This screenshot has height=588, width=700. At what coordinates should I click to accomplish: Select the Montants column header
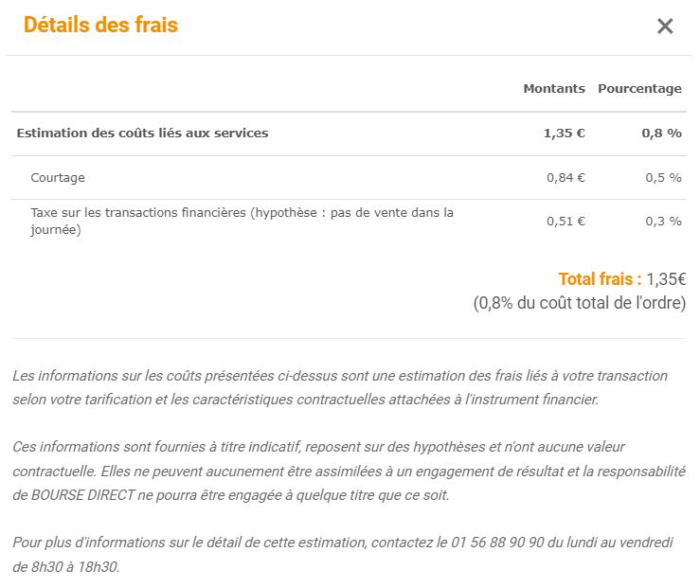(554, 88)
